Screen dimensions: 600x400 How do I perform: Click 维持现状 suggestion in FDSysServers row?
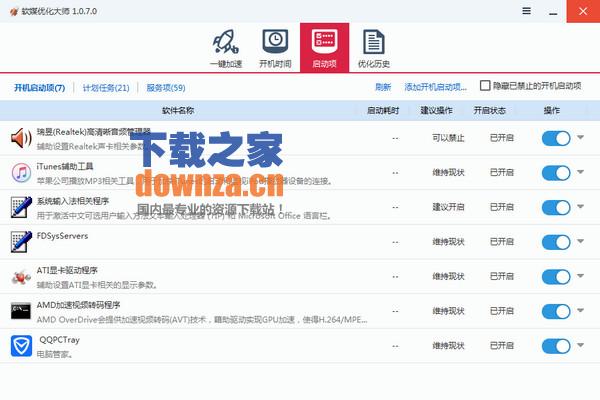click(448, 242)
